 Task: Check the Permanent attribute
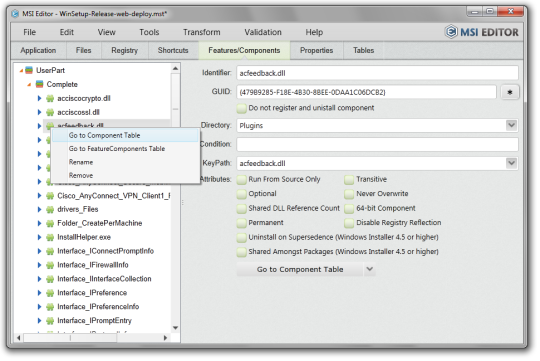(x=242, y=223)
